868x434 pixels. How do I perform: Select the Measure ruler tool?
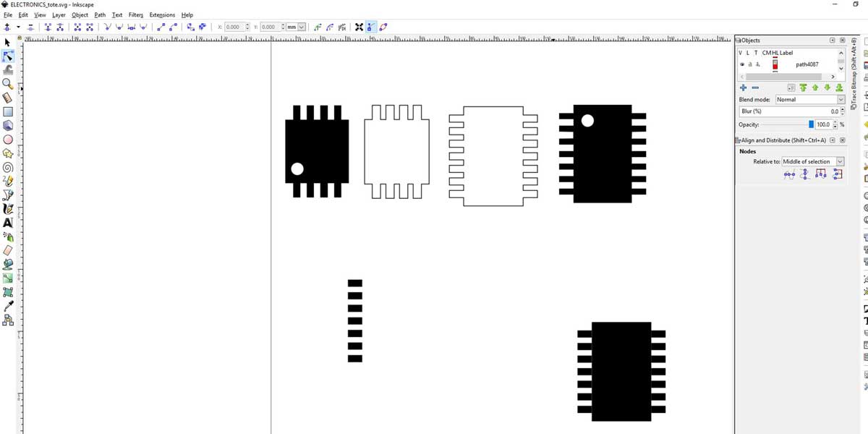[x=8, y=98]
